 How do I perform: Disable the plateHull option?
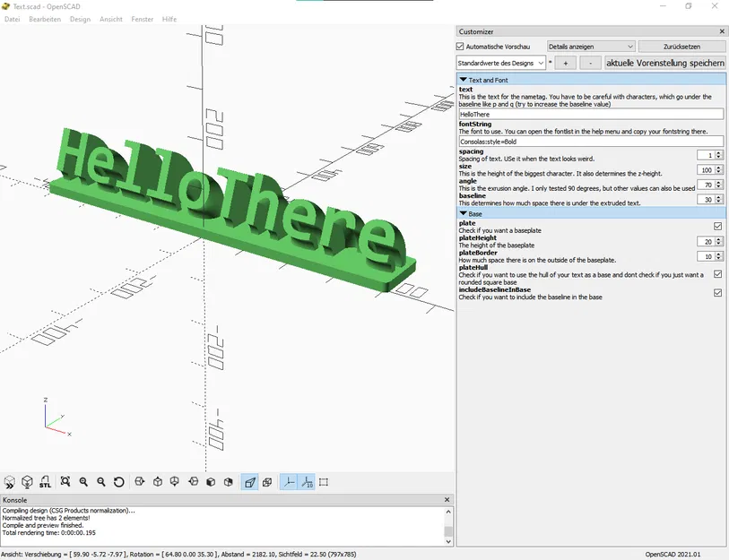(717, 273)
